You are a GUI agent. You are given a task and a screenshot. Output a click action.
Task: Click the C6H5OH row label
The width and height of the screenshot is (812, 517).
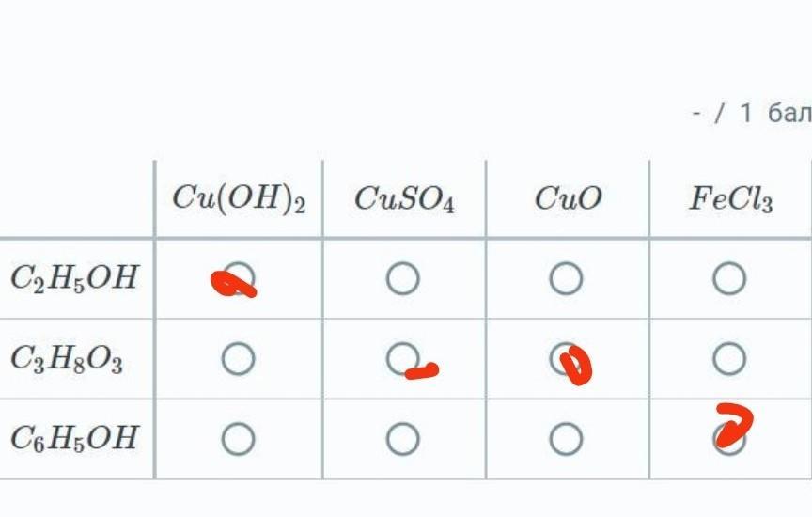pos(75,438)
